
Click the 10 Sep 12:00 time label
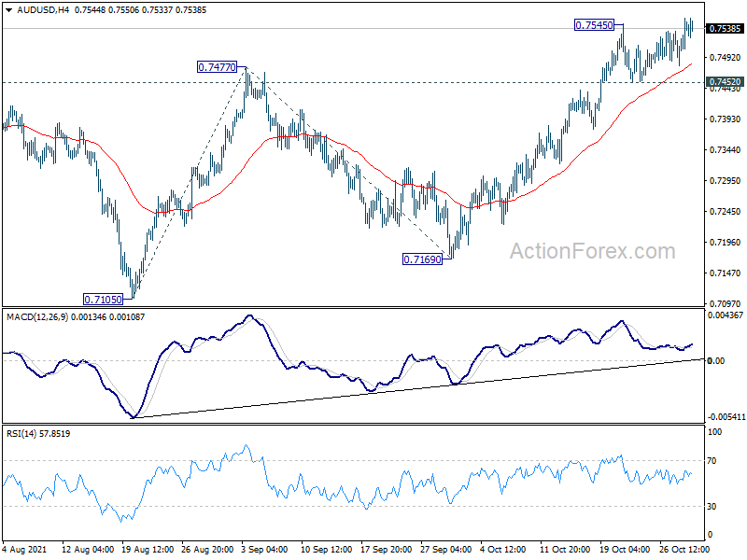pos(327,550)
